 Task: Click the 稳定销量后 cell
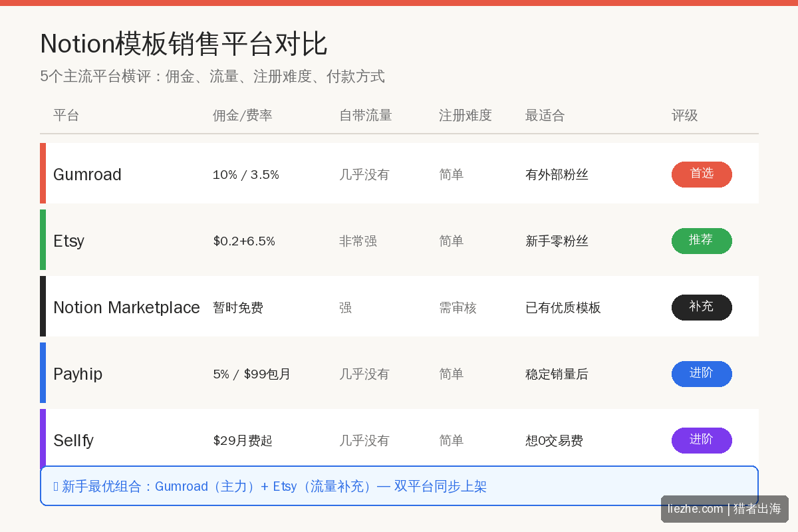click(557, 374)
